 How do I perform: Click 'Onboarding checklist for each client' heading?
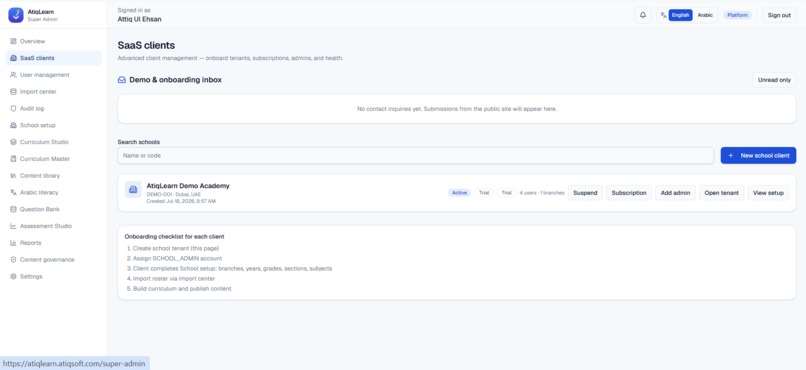(x=174, y=237)
